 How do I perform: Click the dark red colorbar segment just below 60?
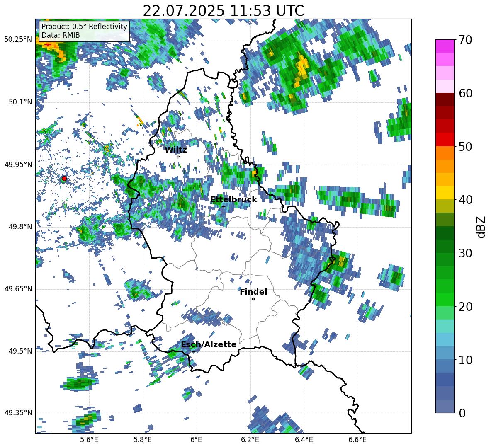(x=445, y=100)
